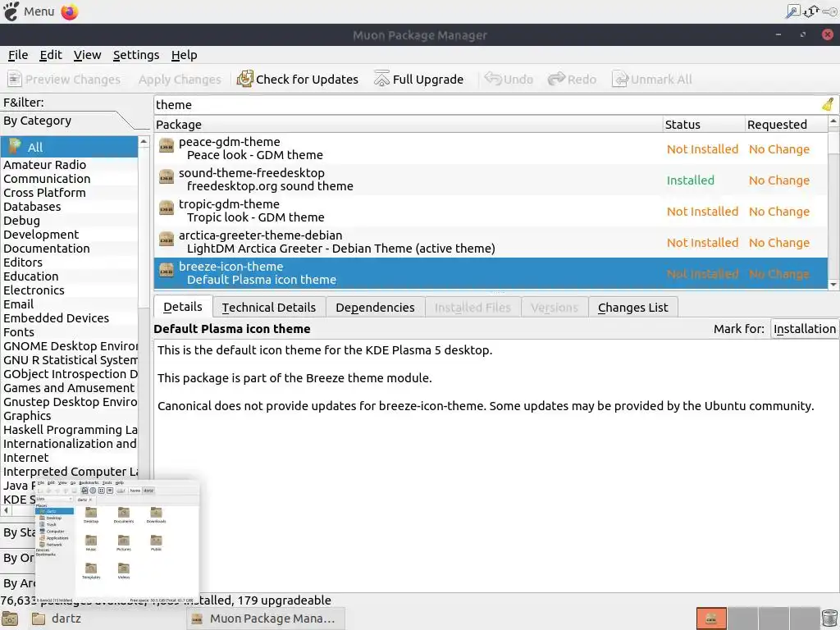The height and width of the screenshot is (630, 840).
Task: Switch to the active orange workspace
Action: (711, 619)
